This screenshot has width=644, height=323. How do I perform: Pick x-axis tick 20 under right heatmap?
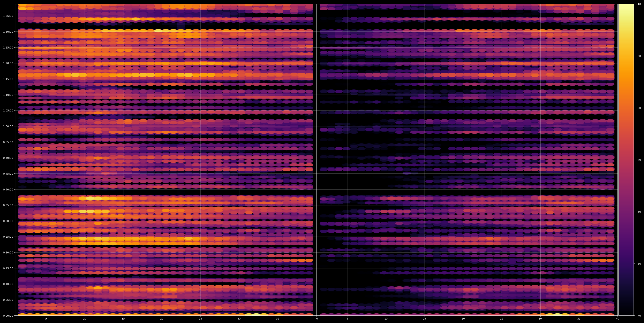(x=463, y=319)
